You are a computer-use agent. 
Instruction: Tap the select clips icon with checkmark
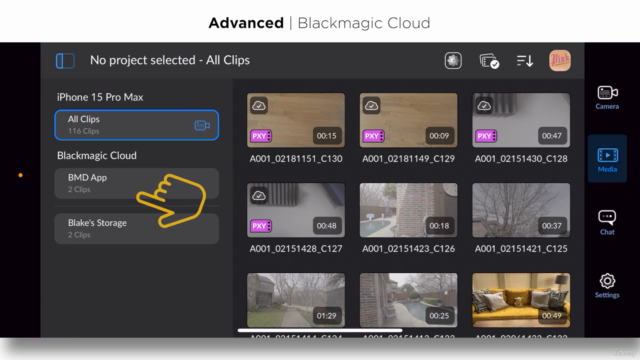[x=489, y=61]
